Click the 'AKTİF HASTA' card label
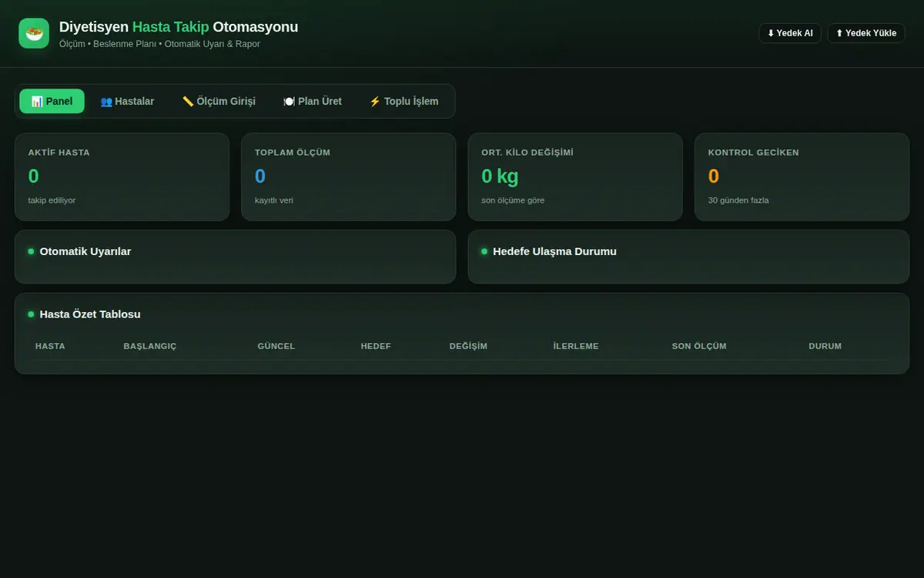 pyautogui.click(x=59, y=153)
